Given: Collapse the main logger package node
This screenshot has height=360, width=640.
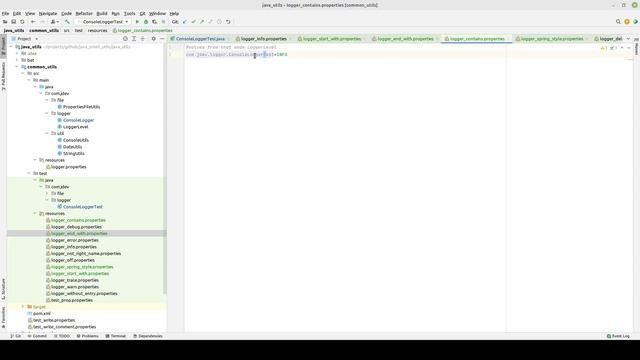Looking at the screenshot, I should click(x=47, y=113).
